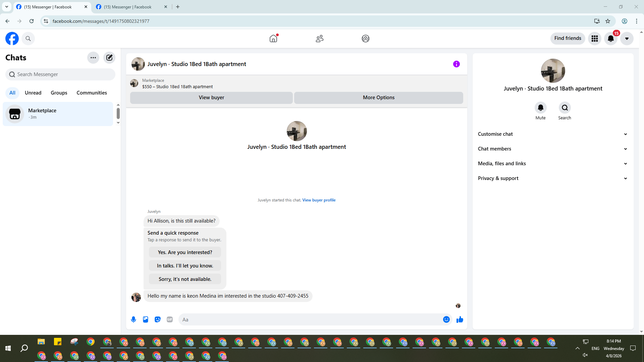This screenshot has height=362, width=644.
Task: Attach a file with the image icon
Action: pyautogui.click(x=146, y=319)
